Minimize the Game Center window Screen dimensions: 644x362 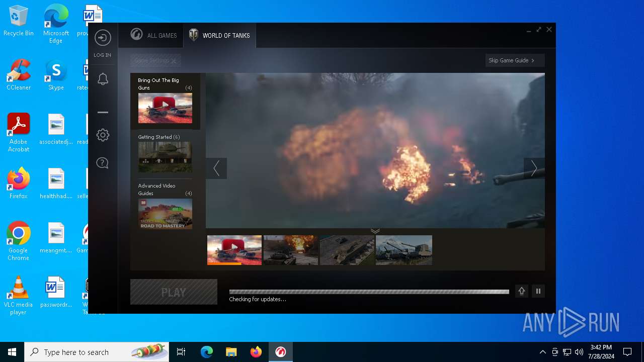(529, 30)
